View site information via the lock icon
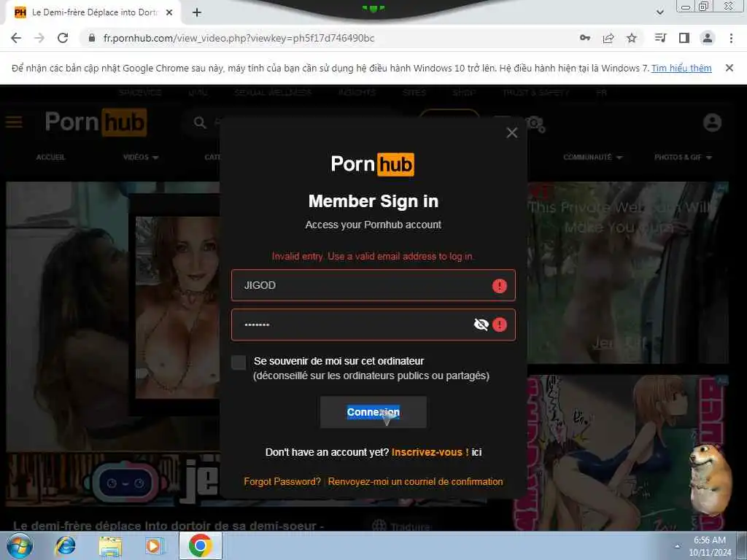 [x=92, y=38]
